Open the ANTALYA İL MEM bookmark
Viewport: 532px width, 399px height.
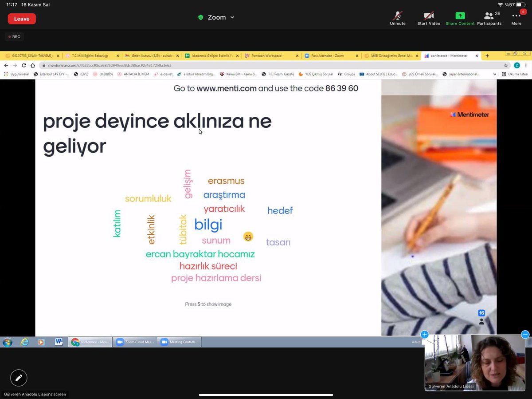pos(133,74)
